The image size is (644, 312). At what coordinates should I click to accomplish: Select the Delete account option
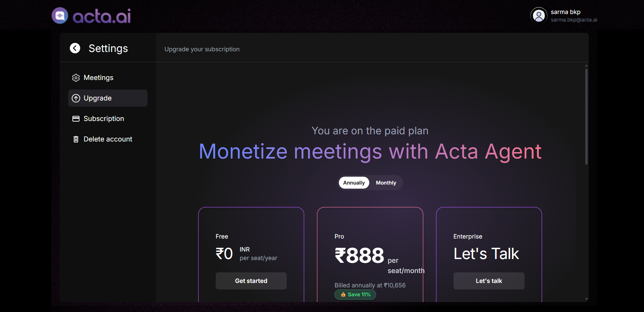108,139
